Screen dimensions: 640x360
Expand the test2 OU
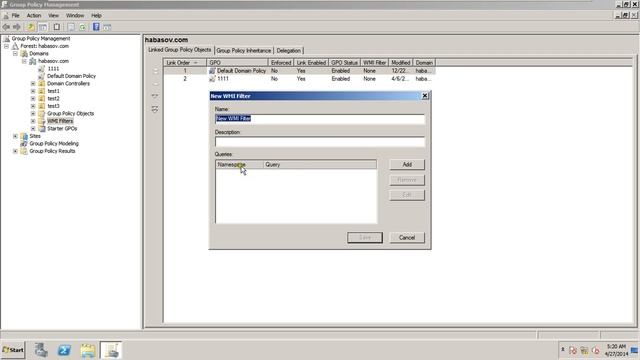tap(33, 98)
